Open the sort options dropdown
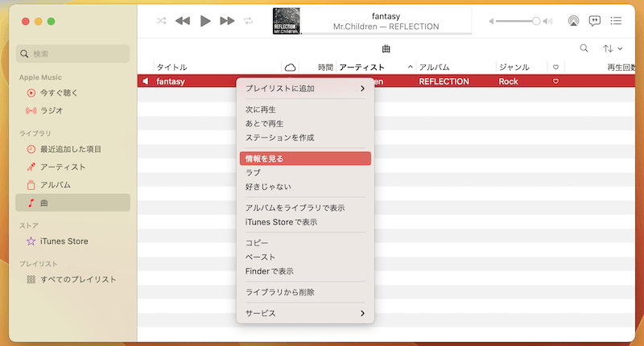This screenshot has height=346, width=644. click(x=613, y=48)
